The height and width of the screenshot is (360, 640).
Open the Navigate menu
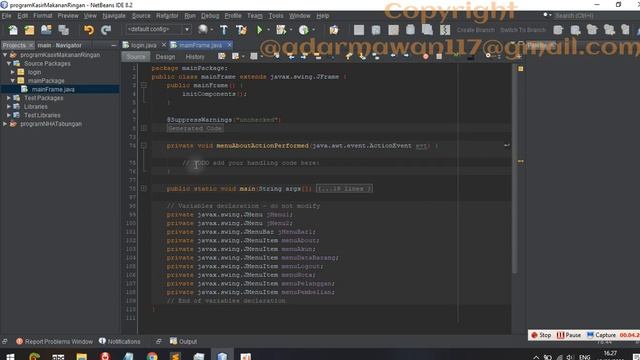click(114, 16)
